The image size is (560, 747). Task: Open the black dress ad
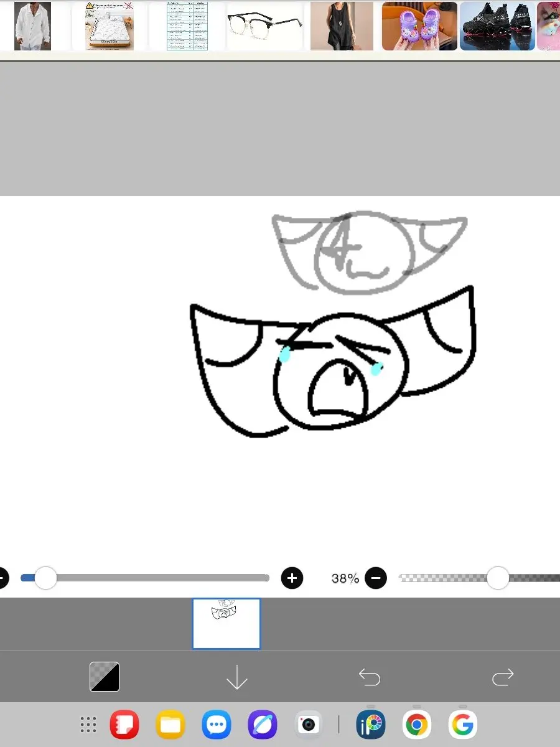342,26
